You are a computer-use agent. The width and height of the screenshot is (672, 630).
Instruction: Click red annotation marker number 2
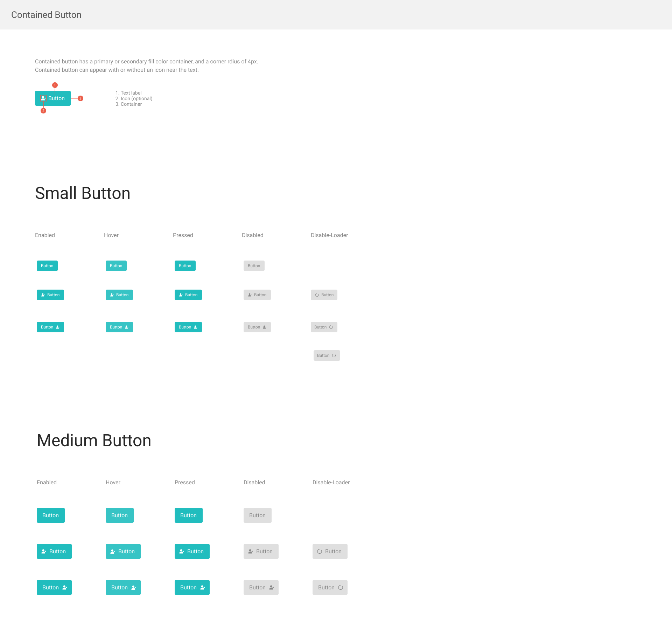[43, 111]
